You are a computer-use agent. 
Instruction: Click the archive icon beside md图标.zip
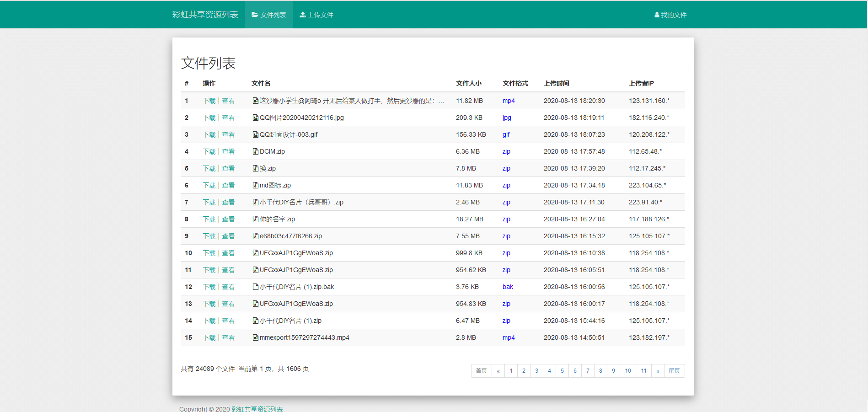(x=255, y=185)
